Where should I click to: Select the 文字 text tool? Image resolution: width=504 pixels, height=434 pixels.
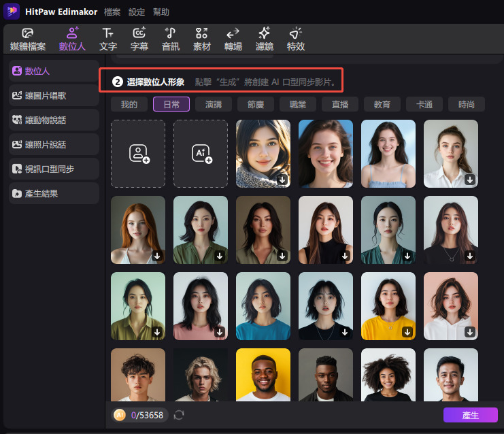[108, 39]
